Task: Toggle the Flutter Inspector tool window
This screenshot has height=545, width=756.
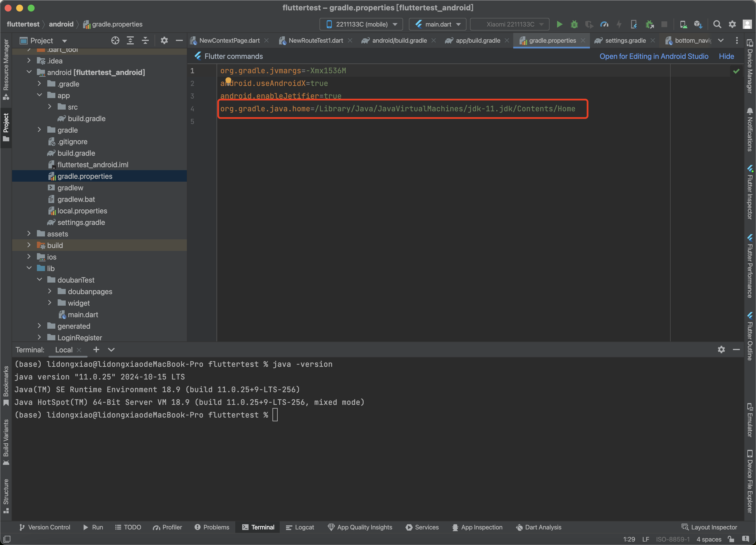Action: pos(750,193)
